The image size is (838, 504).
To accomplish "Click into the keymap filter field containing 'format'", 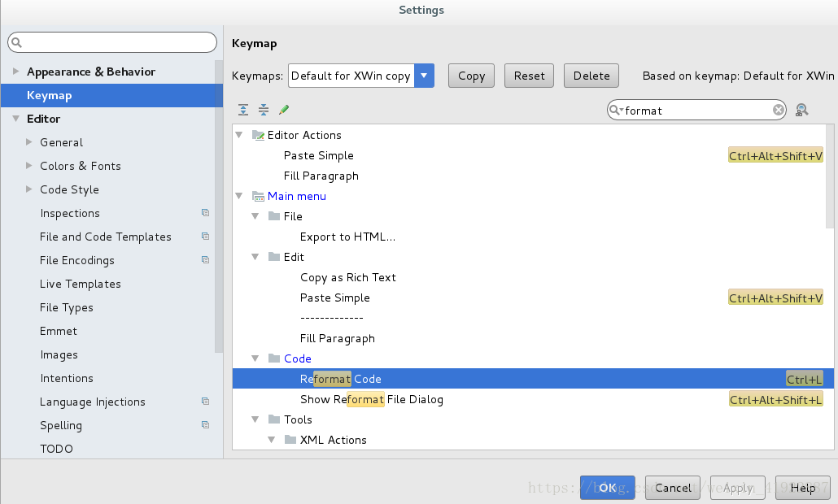I will [696, 110].
